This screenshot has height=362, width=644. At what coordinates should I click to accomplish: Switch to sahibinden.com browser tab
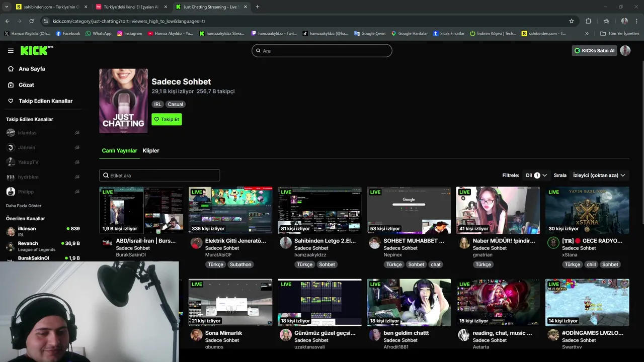(50, 7)
